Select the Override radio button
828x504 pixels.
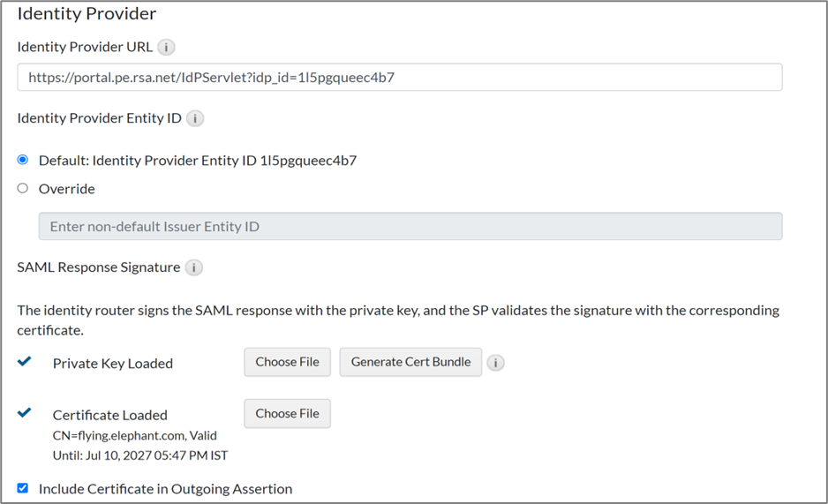(23, 188)
